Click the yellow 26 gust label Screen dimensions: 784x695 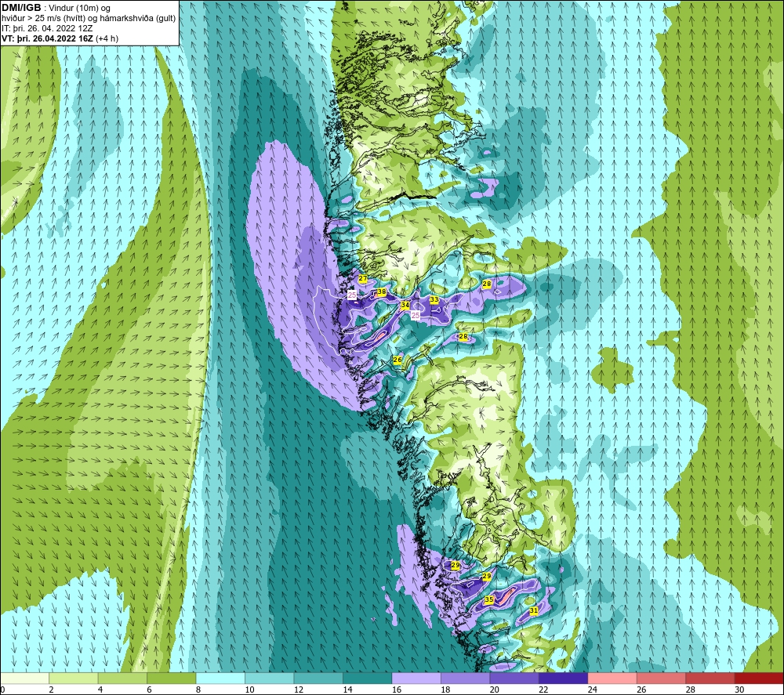397,360
